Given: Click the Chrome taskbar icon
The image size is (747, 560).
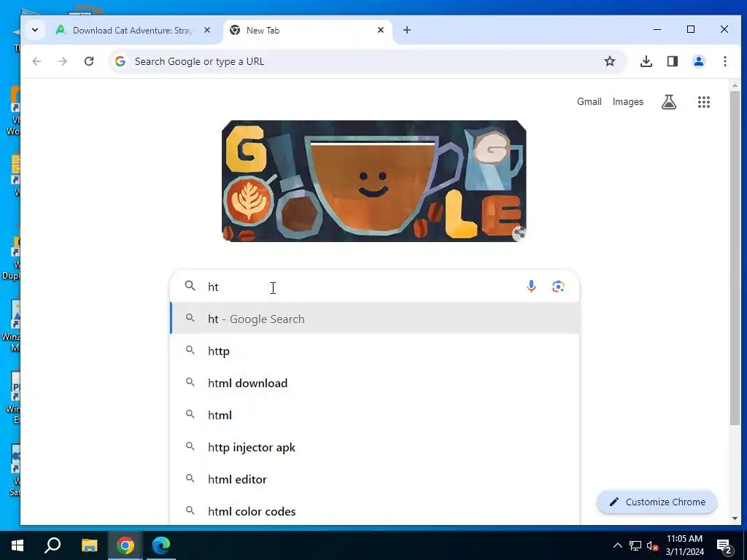Looking at the screenshot, I should [125, 545].
